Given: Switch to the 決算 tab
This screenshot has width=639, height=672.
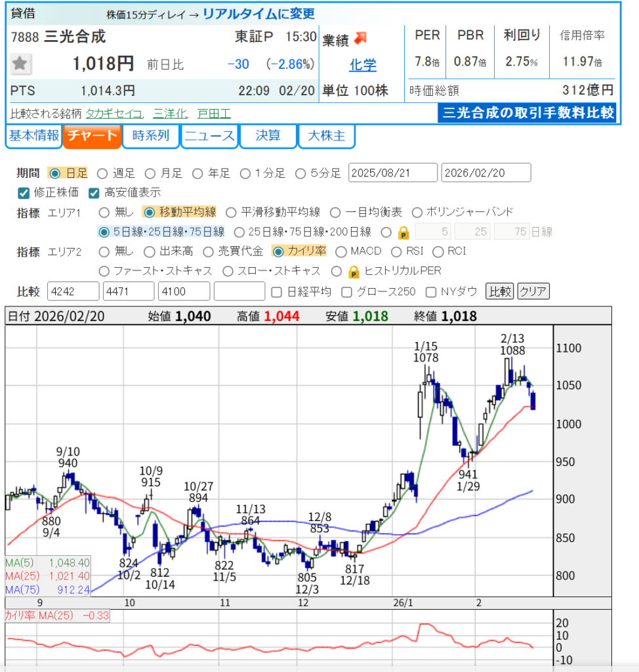Looking at the screenshot, I should click(x=268, y=136).
